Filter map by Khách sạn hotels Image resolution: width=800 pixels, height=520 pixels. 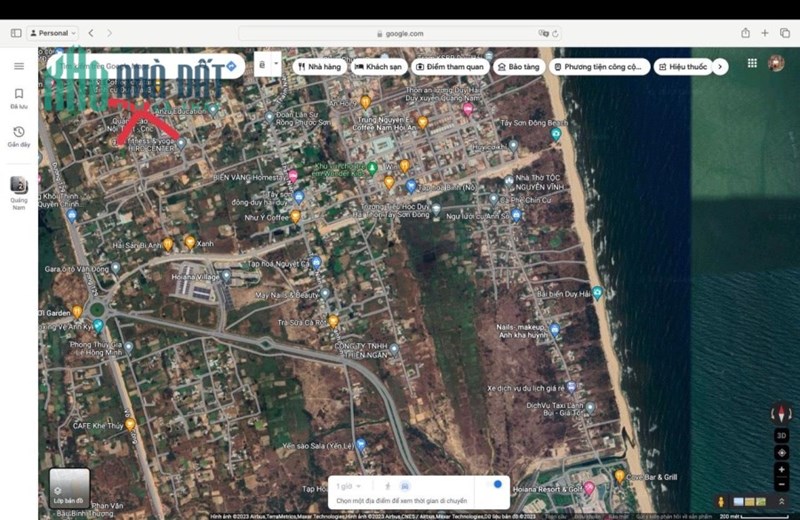tap(379, 67)
